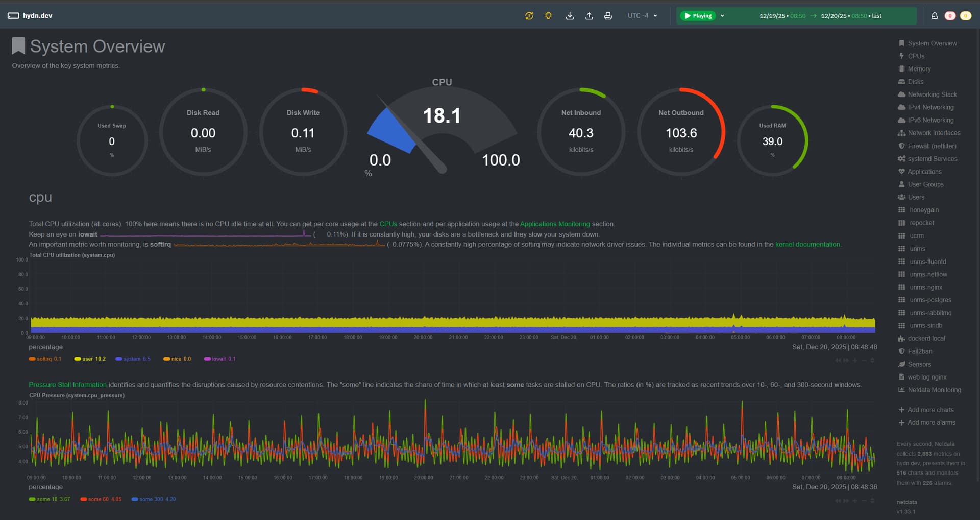This screenshot has height=520, width=980.
Task: Open the alarms bell icon
Action: pos(934,16)
